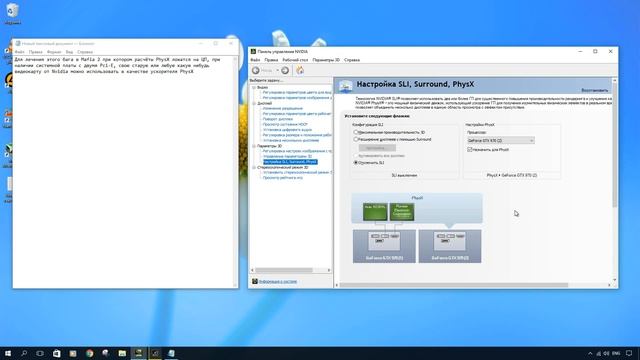Open the PhysX processor dropdown

pyautogui.click(x=500, y=140)
